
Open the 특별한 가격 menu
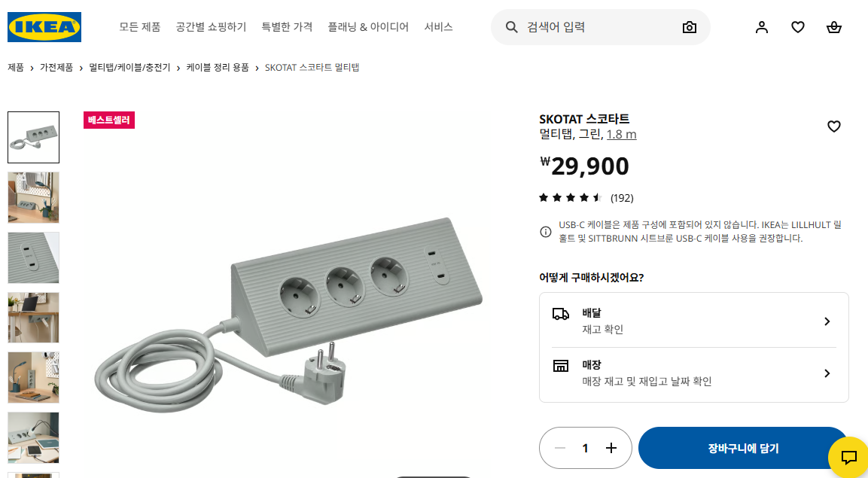(x=287, y=27)
